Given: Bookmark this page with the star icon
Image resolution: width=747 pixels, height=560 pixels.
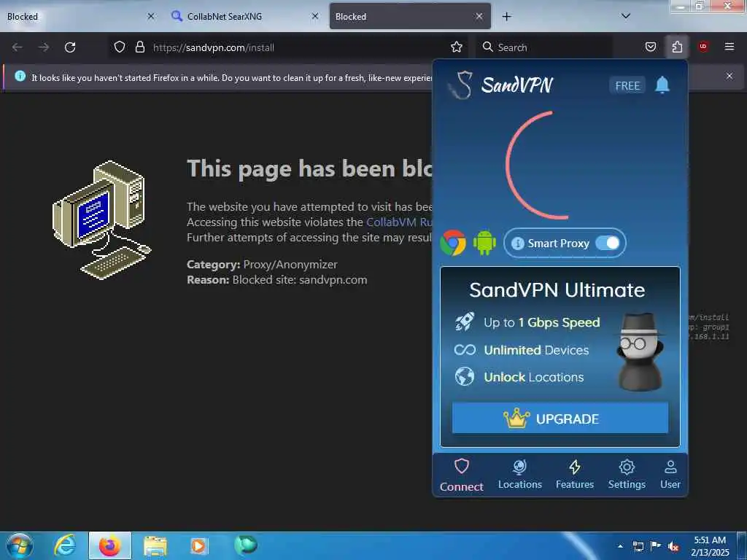Looking at the screenshot, I should [457, 47].
